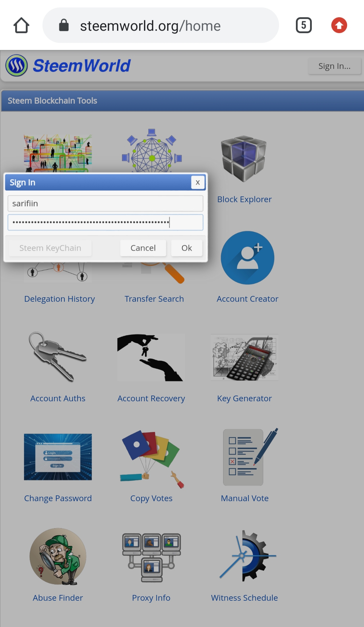
Task: Open the Key Generator calculator icon
Action: click(x=244, y=357)
